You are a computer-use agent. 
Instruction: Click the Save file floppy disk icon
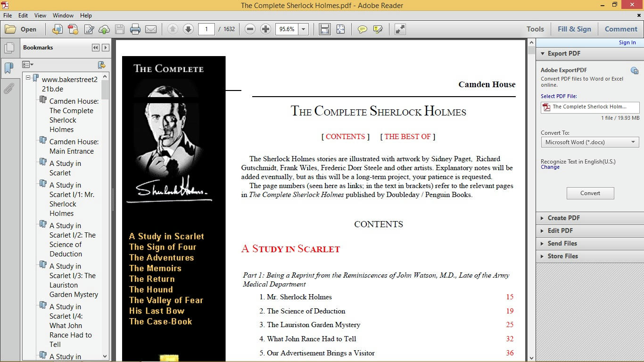[x=120, y=29]
